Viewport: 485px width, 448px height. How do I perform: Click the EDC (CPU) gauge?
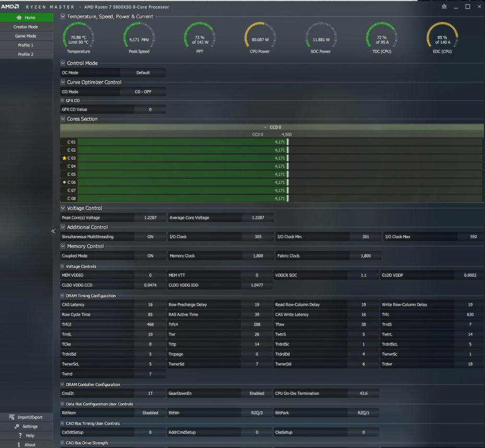[x=442, y=38]
